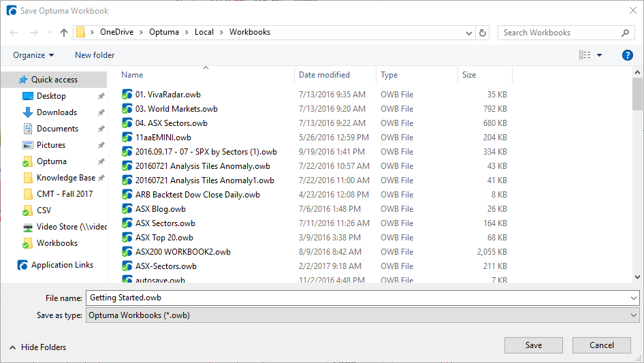The height and width of the screenshot is (363, 644).
Task: Open the view options dropdown arrow
Action: pyautogui.click(x=599, y=55)
